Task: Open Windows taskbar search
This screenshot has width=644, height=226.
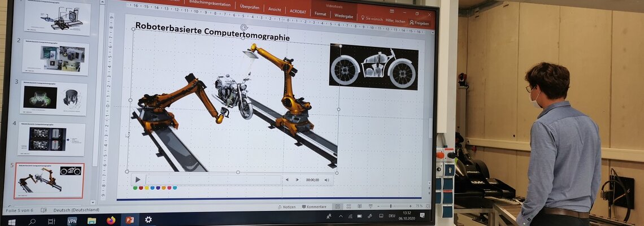Action: [x=32, y=221]
